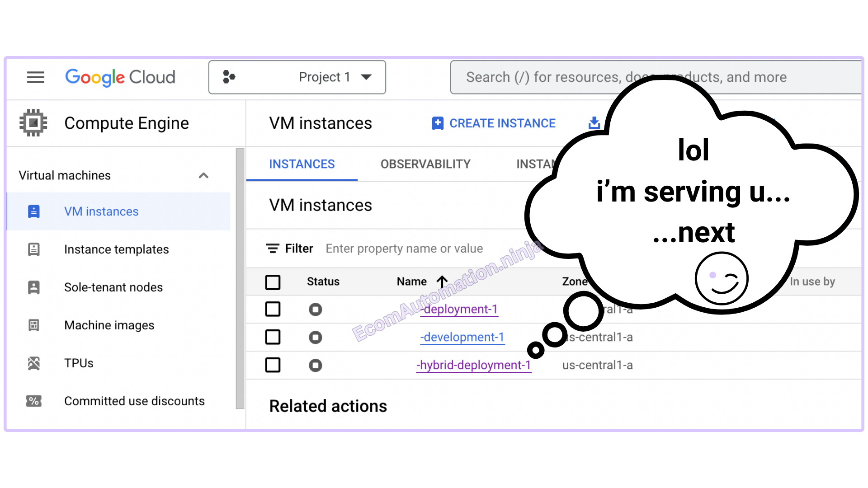The width and height of the screenshot is (868, 488).
Task: Click the Compute Engine chip icon
Action: [33, 123]
